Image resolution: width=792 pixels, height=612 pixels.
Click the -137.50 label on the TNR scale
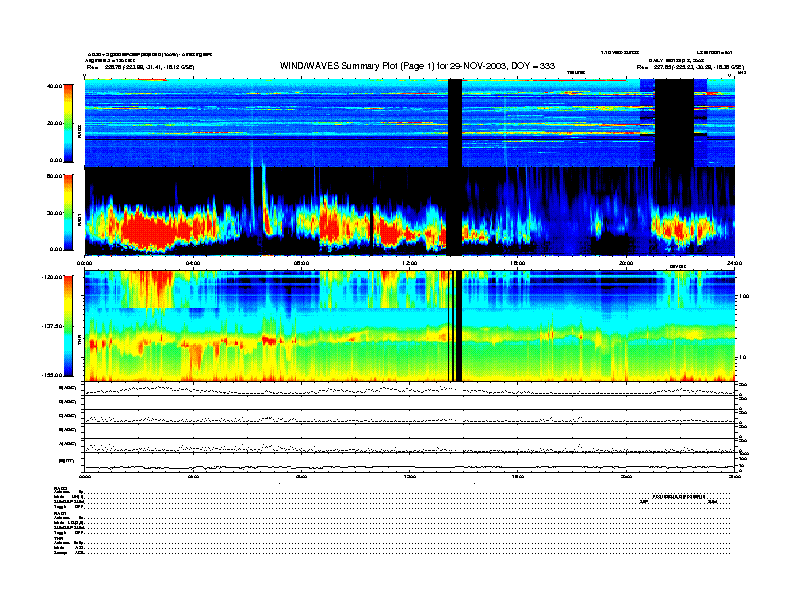click(52, 326)
